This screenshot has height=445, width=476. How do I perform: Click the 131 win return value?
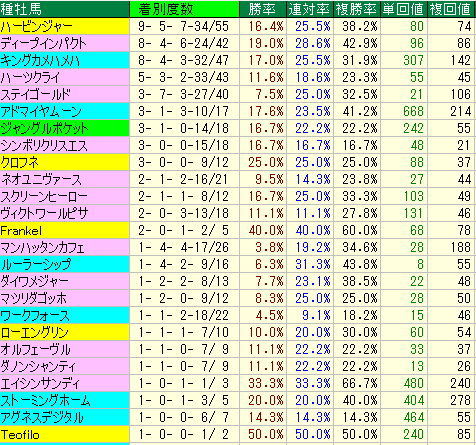pos(413,214)
